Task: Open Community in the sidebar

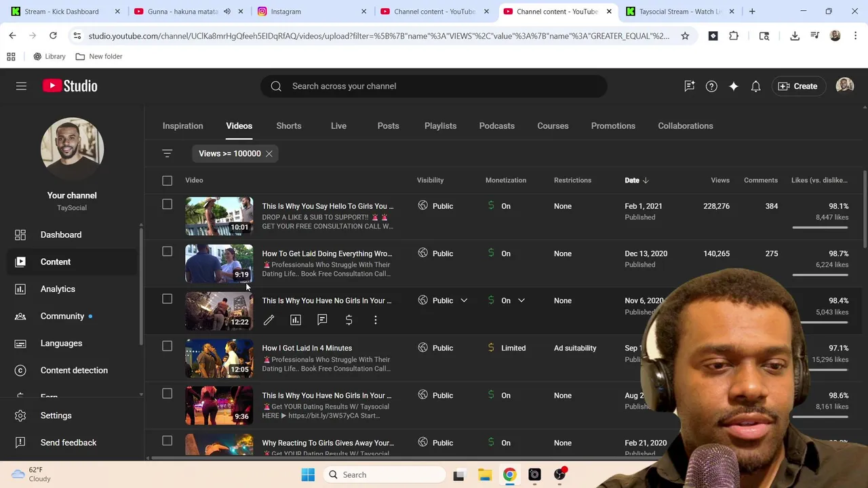Action: coord(72,316)
